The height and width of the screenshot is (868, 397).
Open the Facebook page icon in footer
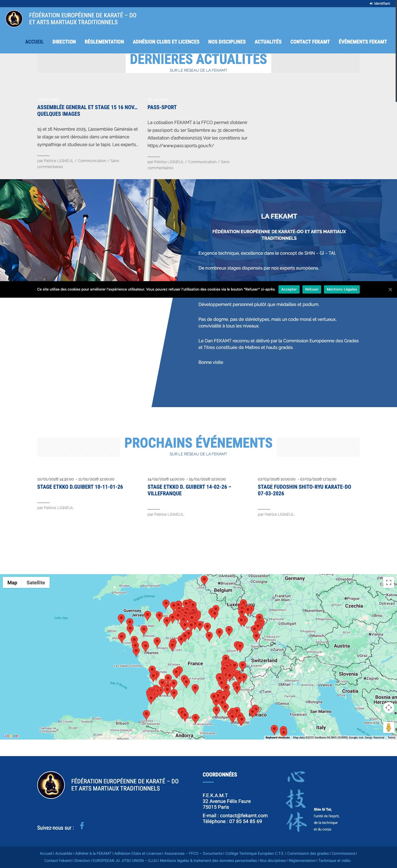82,825
